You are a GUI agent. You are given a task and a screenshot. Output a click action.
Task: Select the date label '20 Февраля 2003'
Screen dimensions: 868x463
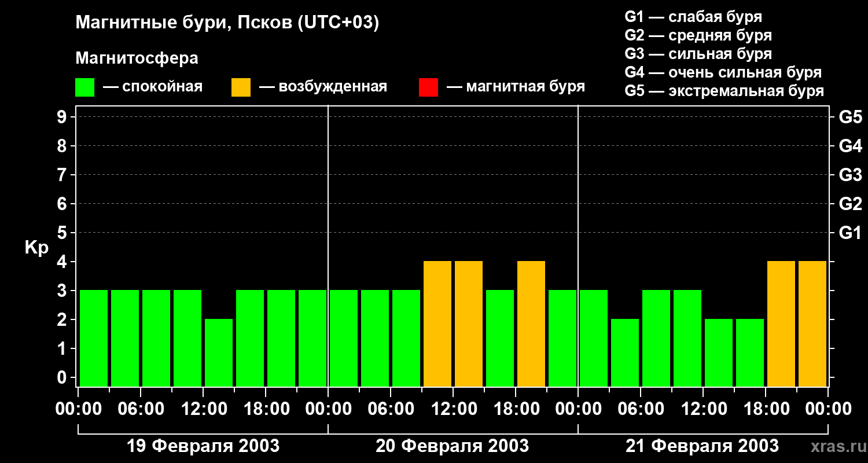(453, 446)
